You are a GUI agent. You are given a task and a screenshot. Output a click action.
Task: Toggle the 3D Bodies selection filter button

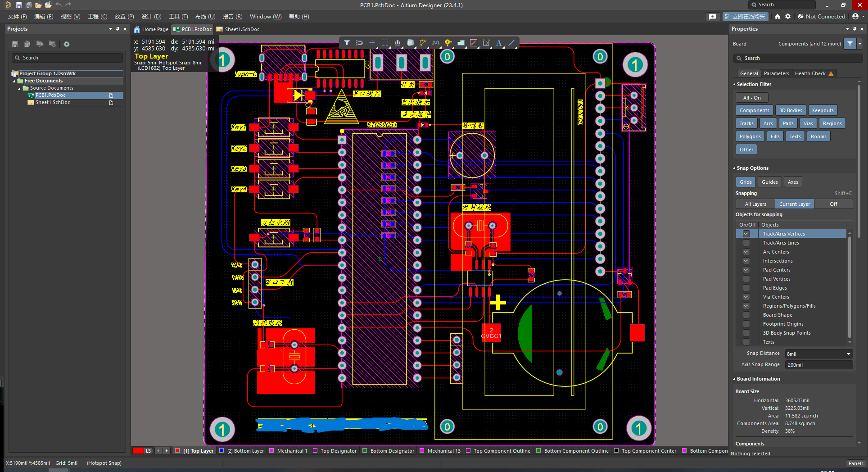click(791, 110)
